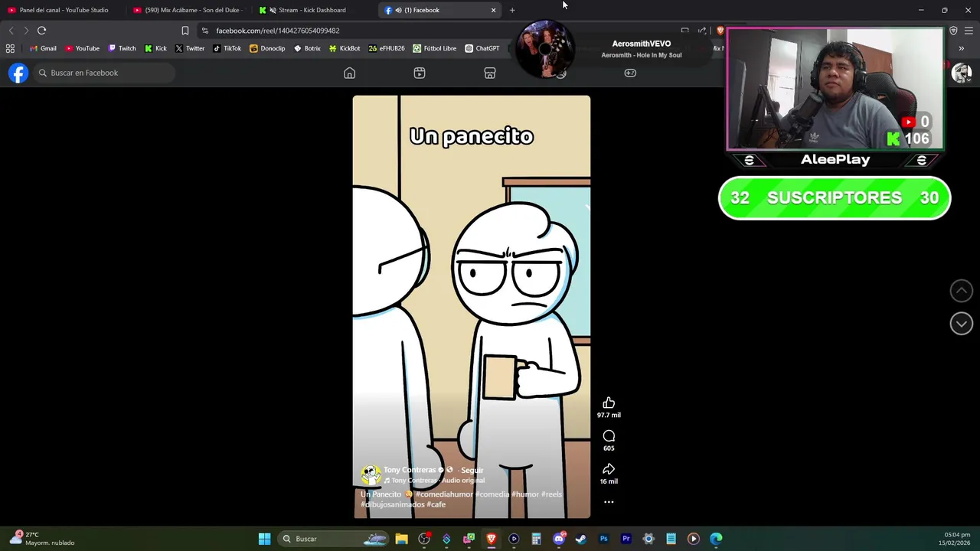Open Microsoft Edge from taskbar
The height and width of the screenshot is (551, 980).
(x=716, y=539)
